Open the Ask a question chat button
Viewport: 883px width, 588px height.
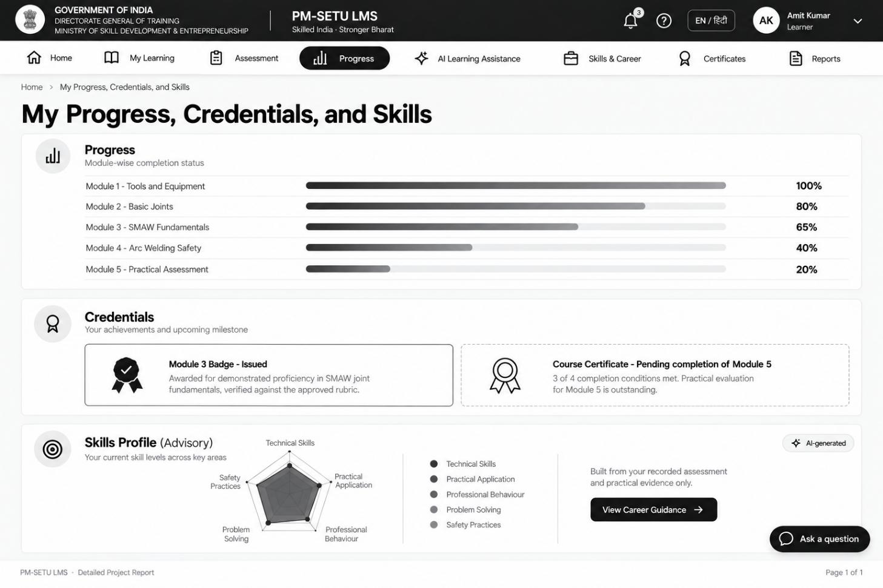point(819,539)
